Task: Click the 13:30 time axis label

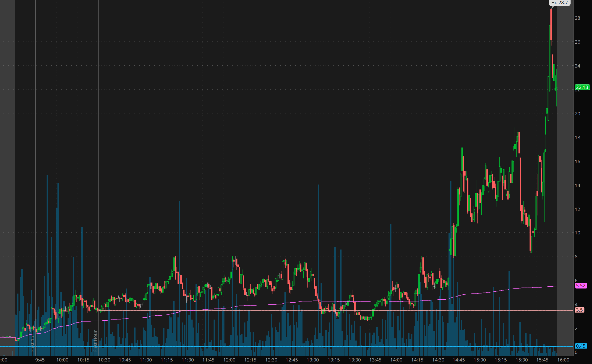Action: [355, 360]
